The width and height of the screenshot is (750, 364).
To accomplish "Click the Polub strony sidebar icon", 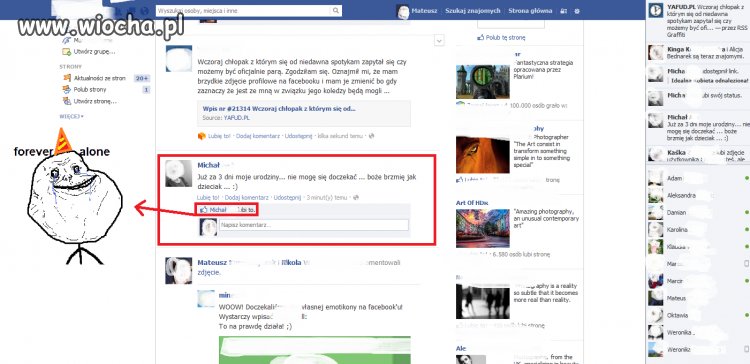I will tap(66, 89).
